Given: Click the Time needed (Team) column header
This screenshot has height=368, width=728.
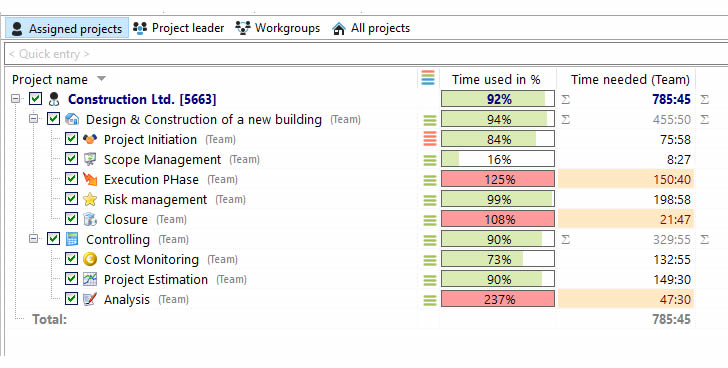Looking at the screenshot, I should point(630,79).
